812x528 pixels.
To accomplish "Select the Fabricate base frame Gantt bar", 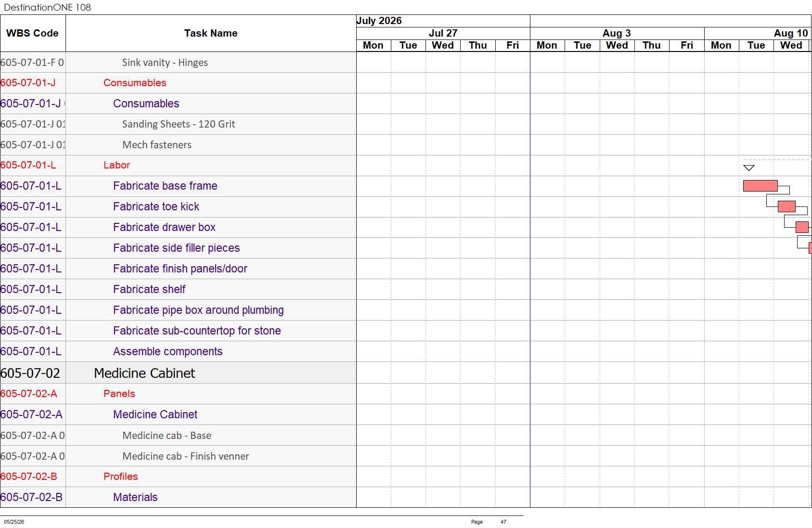I will pyautogui.click(x=760, y=186).
